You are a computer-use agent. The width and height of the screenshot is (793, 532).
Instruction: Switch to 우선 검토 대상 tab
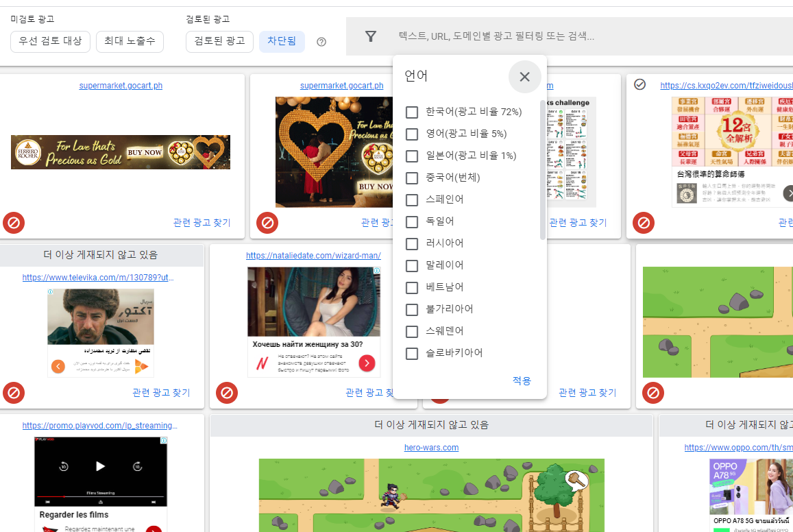50,42
